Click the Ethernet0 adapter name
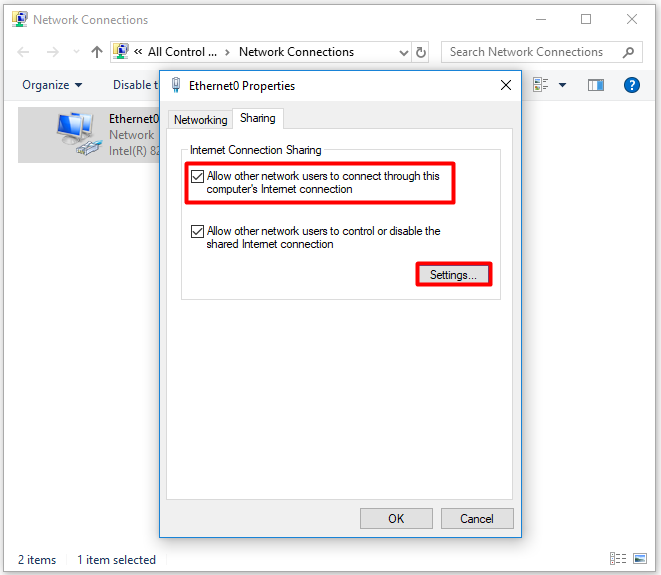This screenshot has width=661, height=575. (134, 119)
